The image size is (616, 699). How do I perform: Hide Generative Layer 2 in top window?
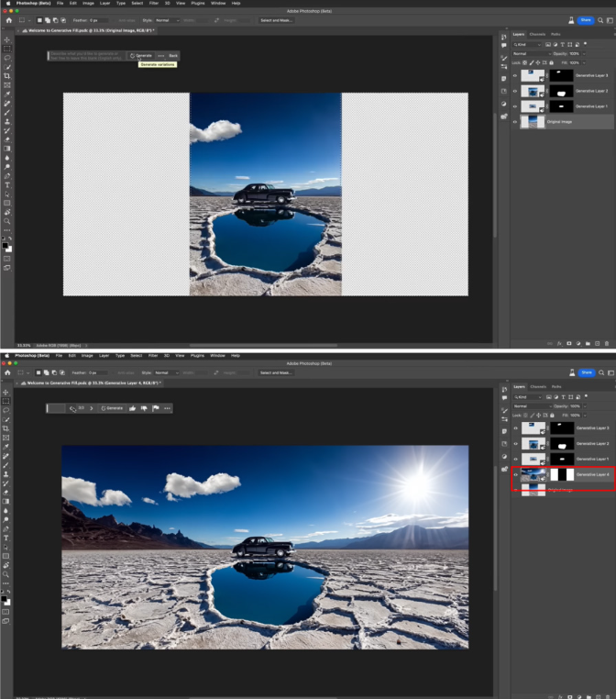pyautogui.click(x=515, y=92)
